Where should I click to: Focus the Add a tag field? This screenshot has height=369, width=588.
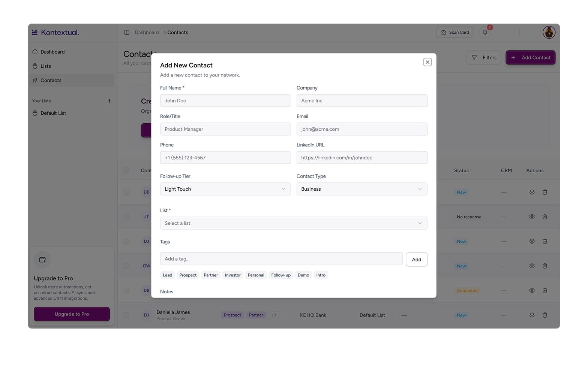point(281,259)
